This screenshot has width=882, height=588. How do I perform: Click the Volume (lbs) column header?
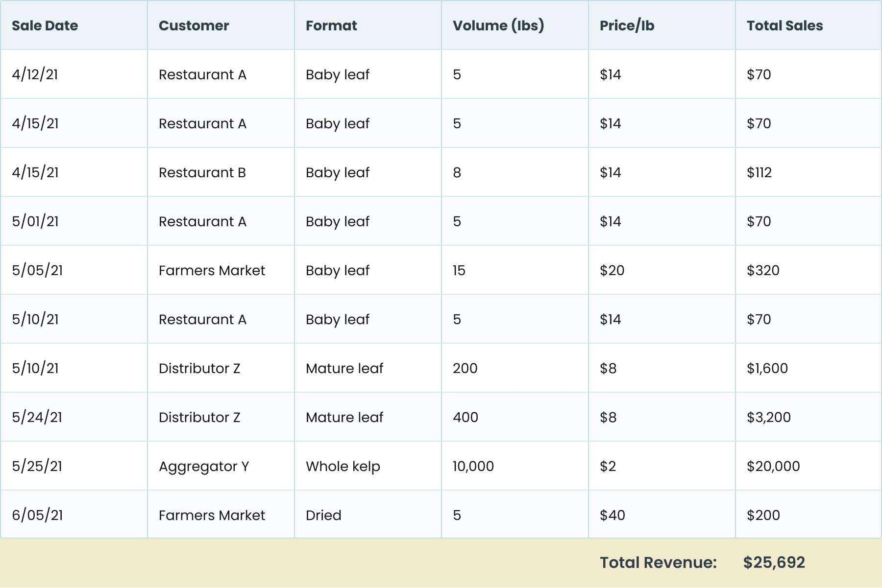(x=498, y=25)
